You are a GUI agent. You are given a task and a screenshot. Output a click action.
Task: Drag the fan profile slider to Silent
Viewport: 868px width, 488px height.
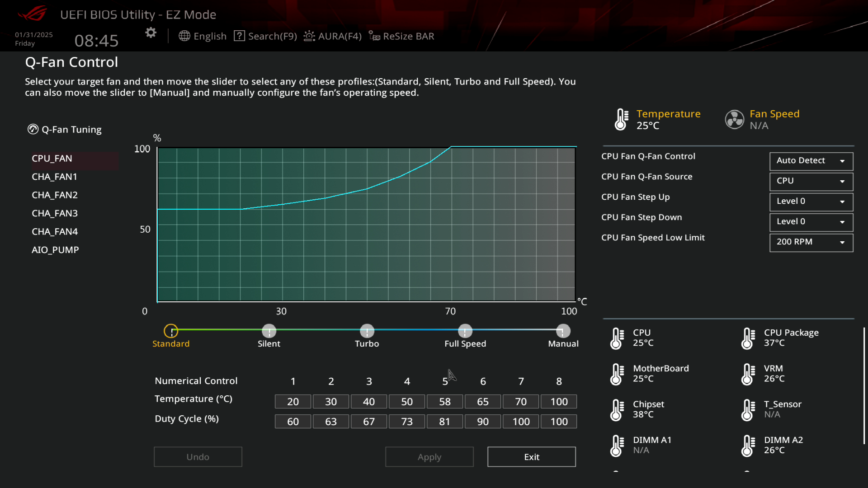269,331
